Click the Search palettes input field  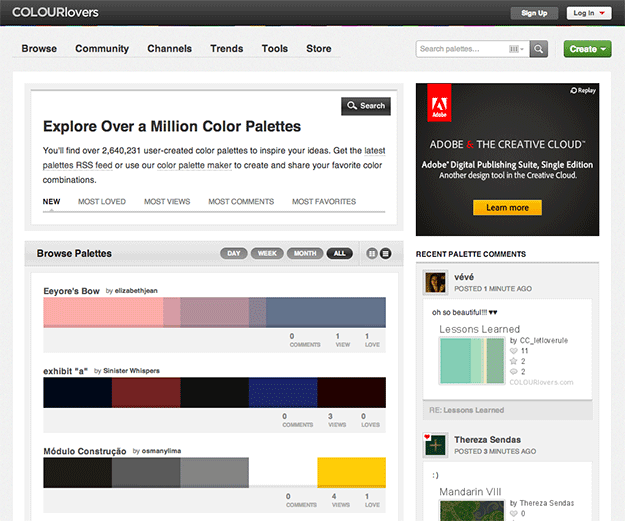point(462,48)
